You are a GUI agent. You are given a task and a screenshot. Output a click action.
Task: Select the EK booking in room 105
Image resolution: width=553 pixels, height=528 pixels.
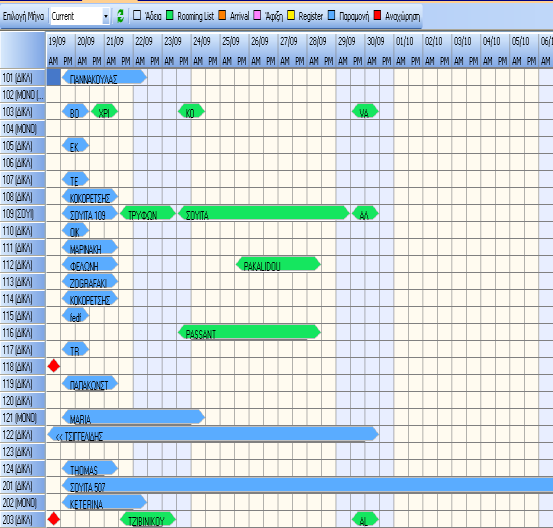75,145
